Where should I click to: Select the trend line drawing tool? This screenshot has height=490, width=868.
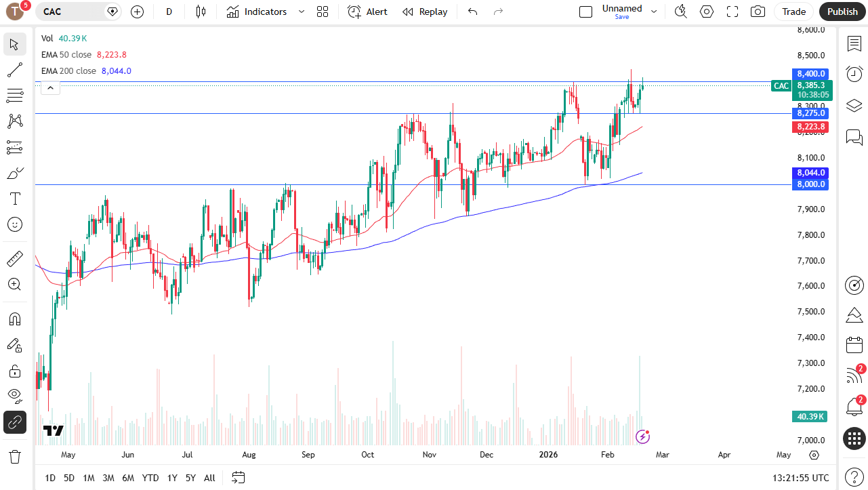14,70
